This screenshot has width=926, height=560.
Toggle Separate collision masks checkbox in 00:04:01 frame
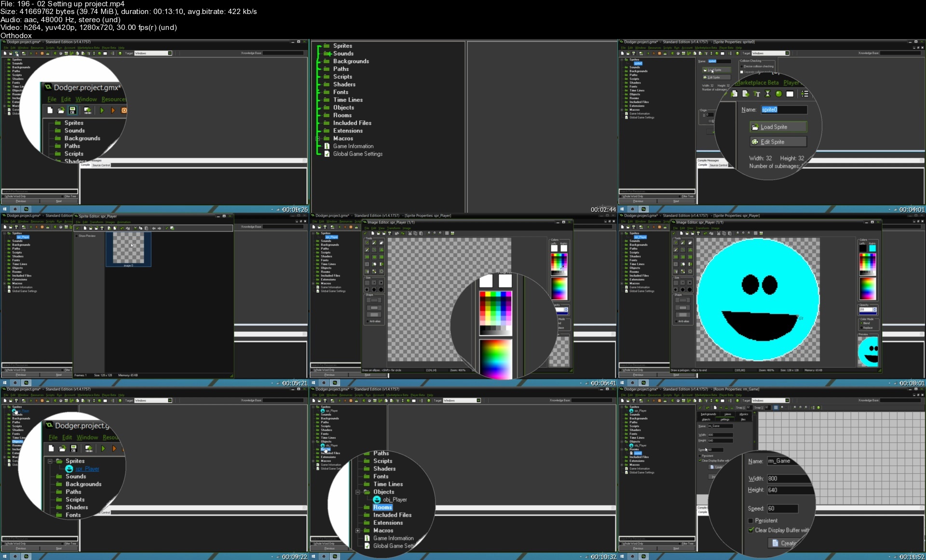coord(742,72)
